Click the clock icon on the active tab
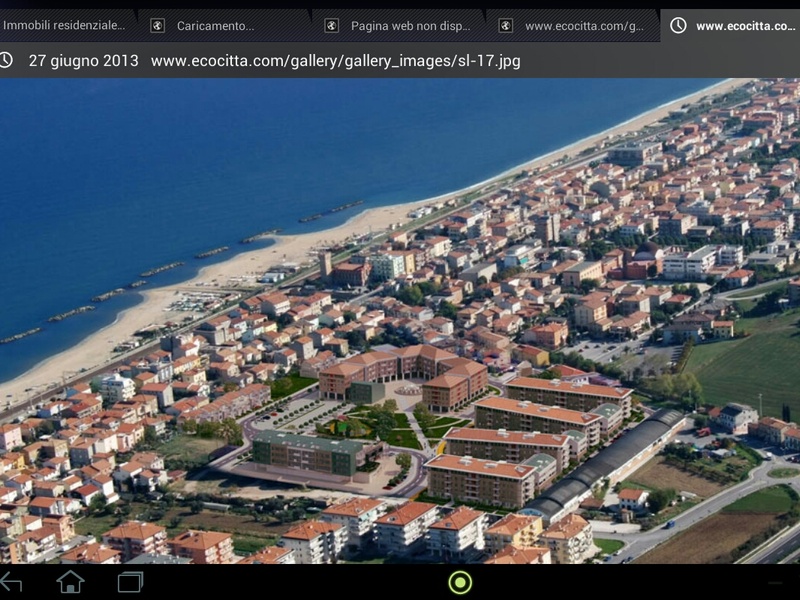Screen dimensions: 800x600 click(x=678, y=26)
